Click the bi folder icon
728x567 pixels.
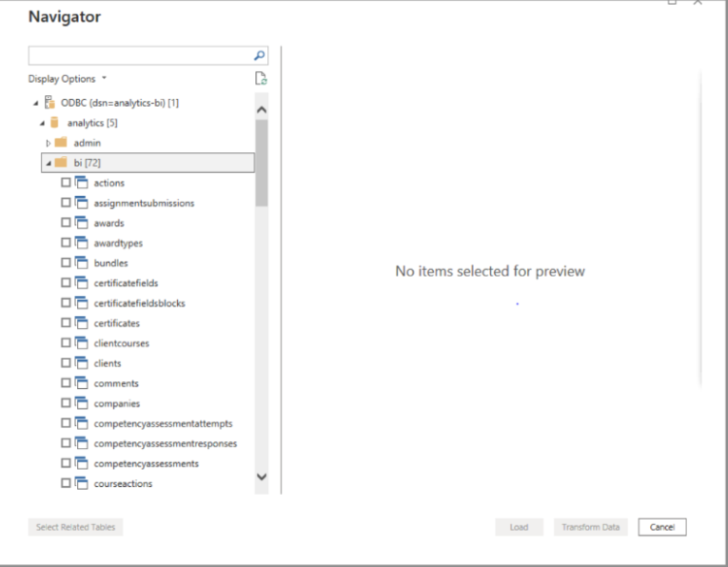point(63,163)
